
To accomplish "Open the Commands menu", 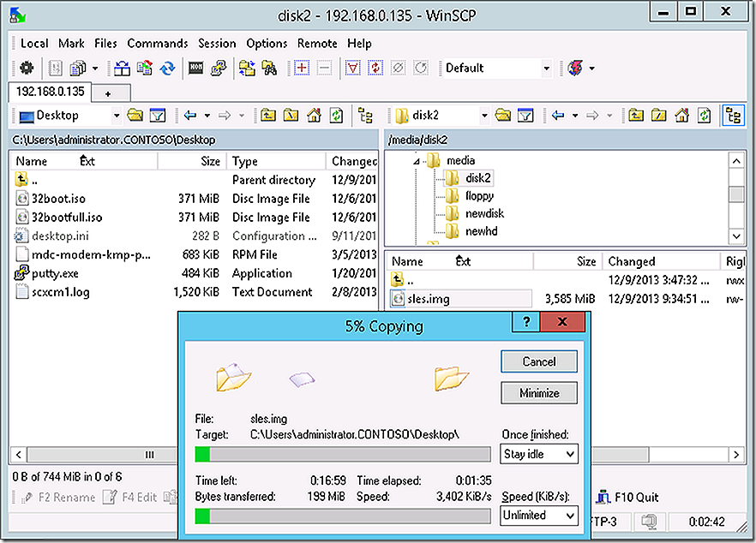I will (x=158, y=44).
